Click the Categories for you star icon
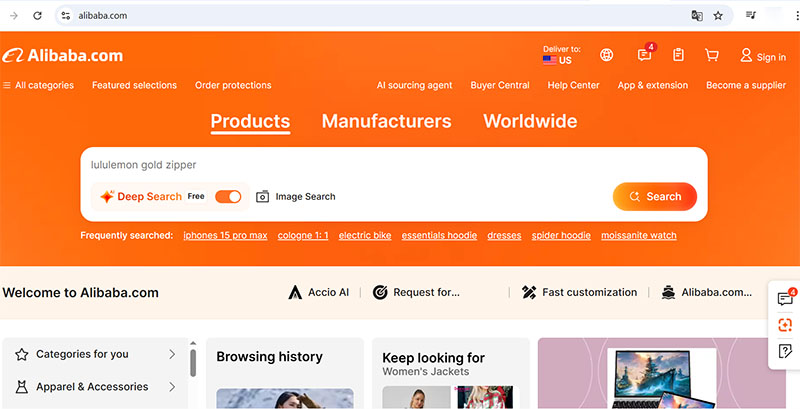This screenshot has width=800, height=409. (21, 354)
